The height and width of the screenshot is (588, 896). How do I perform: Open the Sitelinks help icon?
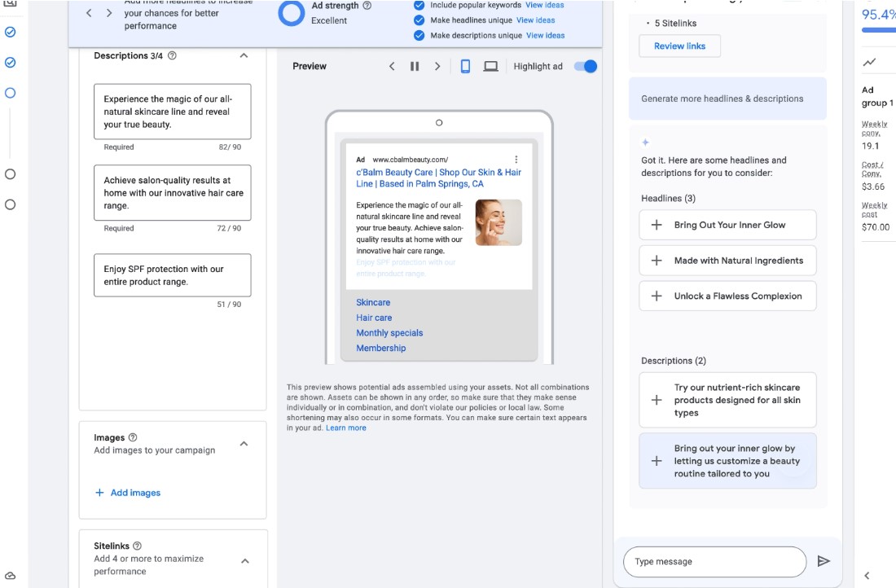[137, 546]
